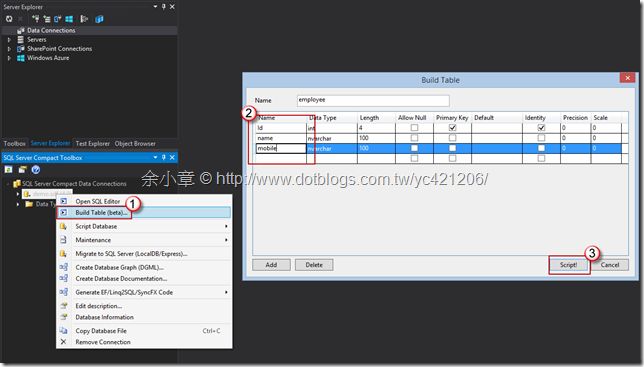Screen dimensions: 644x367
Task: Choose Migrate to SQL Server (LocalDB/Express)
Action: coord(144,254)
